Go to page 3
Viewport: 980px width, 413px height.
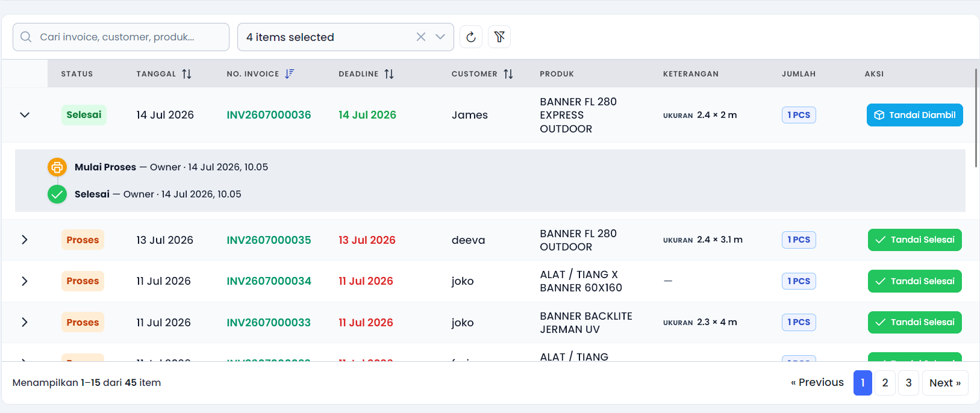tap(908, 383)
